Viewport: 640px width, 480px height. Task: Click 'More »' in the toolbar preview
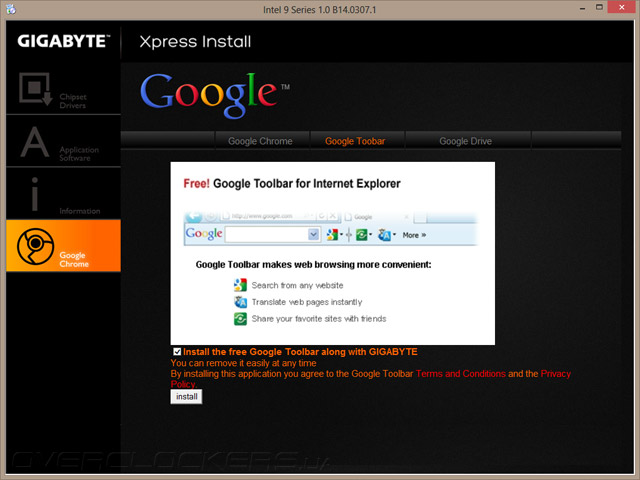414,235
